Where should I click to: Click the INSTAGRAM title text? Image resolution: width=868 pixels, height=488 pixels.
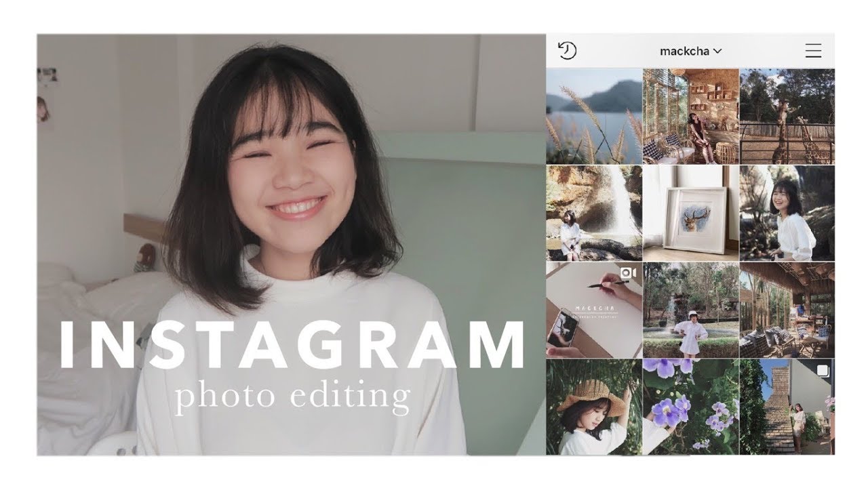click(x=293, y=345)
